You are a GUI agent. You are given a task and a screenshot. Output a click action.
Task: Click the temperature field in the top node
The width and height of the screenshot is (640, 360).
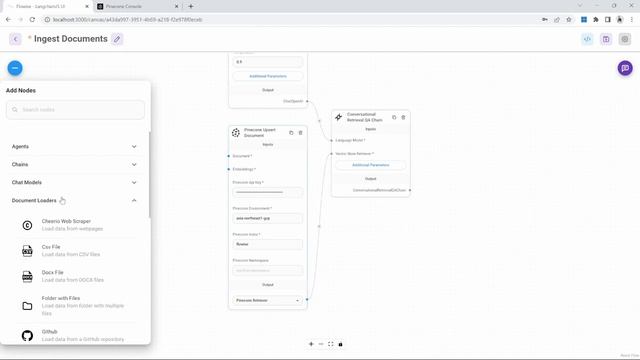[268, 62]
